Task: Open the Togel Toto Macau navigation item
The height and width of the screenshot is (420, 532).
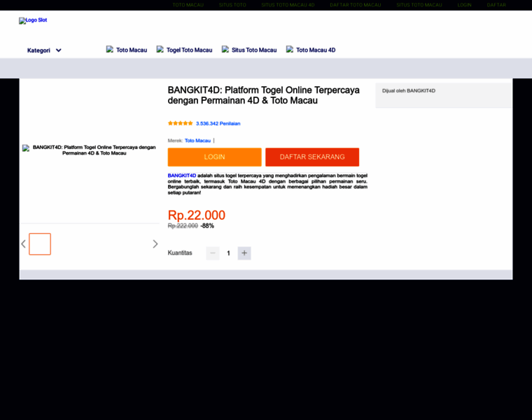Action: tap(185, 50)
